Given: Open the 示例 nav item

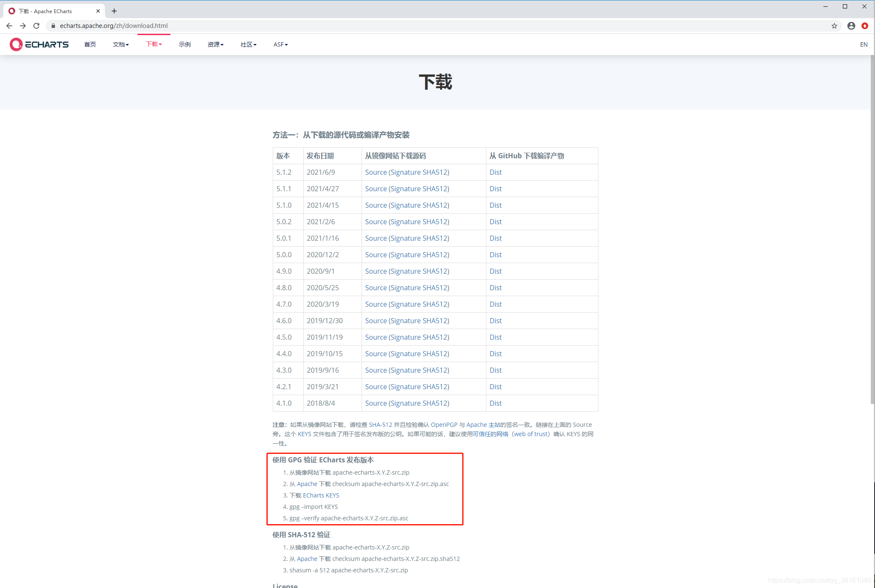Looking at the screenshot, I should coord(185,44).
